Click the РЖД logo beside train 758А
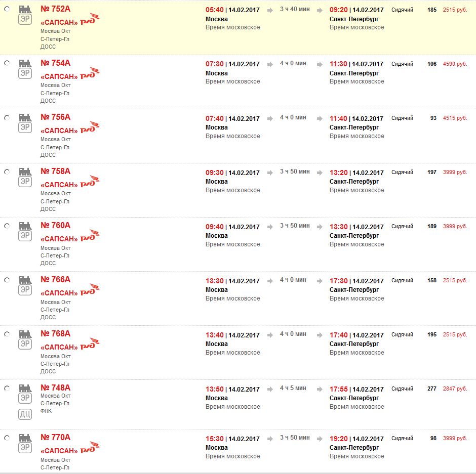This screenshot has width=476, height=474. (x=90, y=181)
